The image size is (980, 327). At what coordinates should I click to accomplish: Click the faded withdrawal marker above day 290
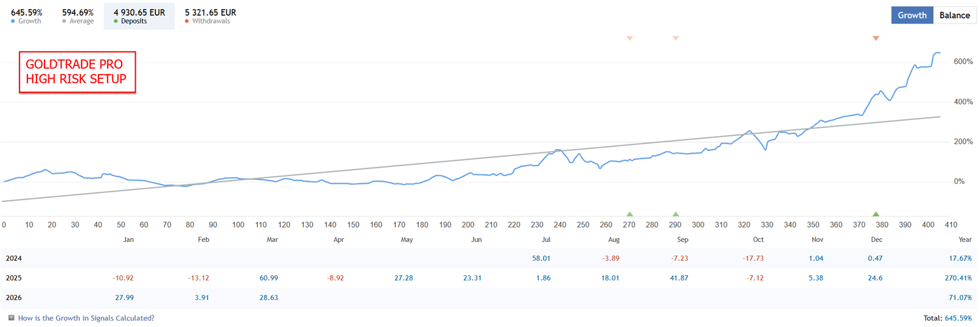click(676, 39)
